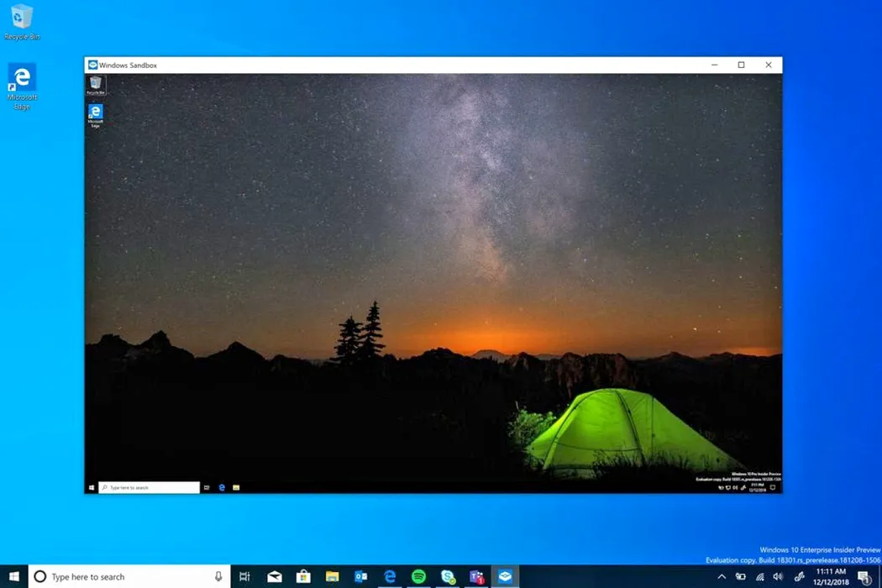Select Windows Sandbox taskbar icon

pos(505,576)
